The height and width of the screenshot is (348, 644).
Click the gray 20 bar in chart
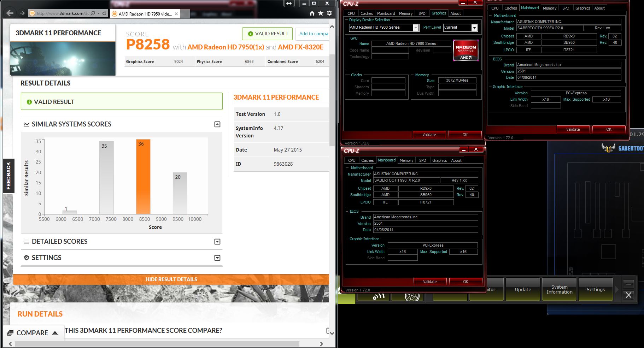[x=180, y=193]
